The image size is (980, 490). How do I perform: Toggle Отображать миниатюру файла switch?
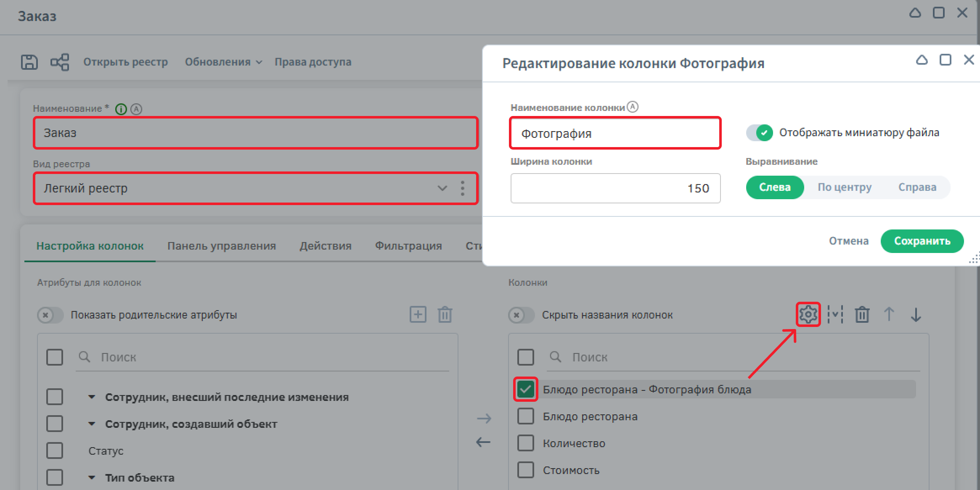coord(759,133)
